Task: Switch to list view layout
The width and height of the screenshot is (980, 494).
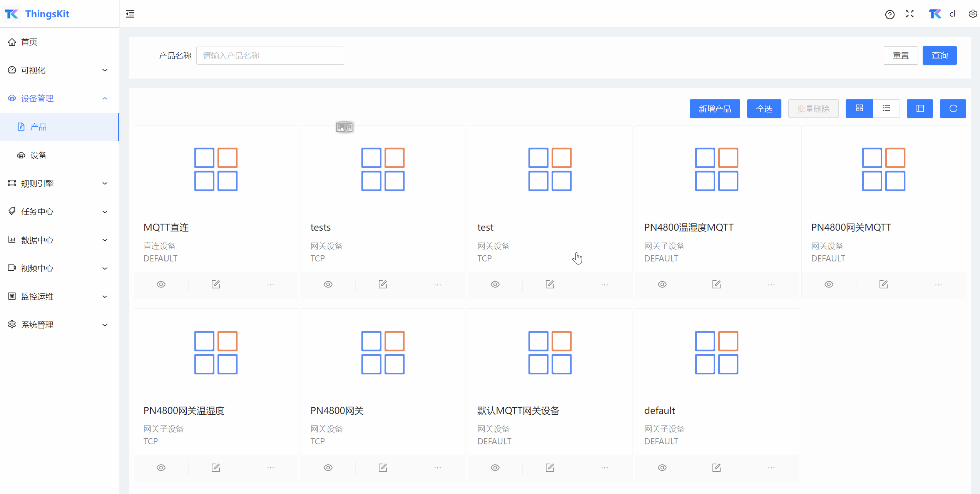Action: [886, 109]
